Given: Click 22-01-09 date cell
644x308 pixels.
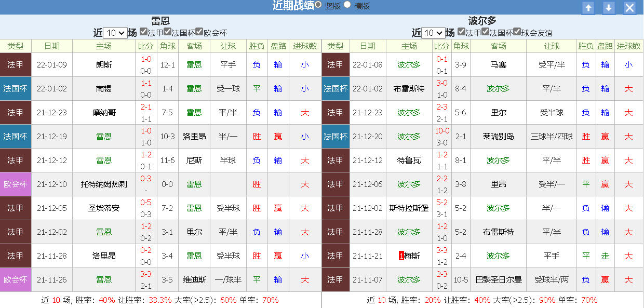Looking at the screenshot, I should point(52,65).
